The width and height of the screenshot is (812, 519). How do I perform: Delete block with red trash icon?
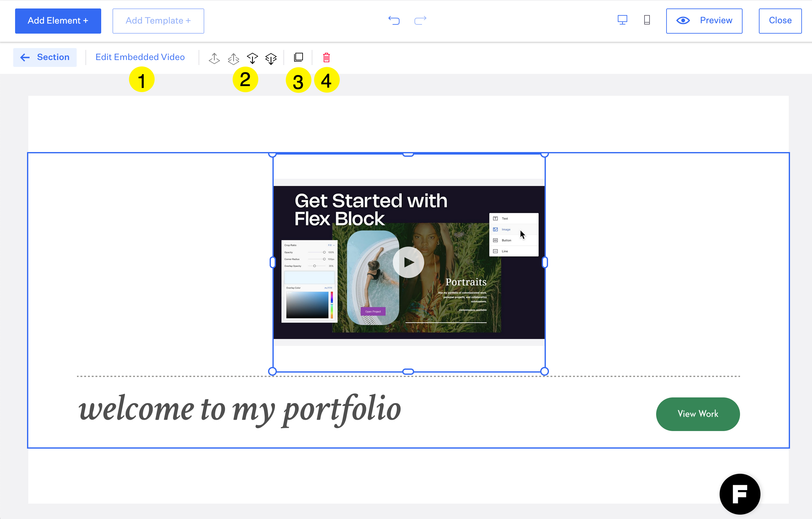pos(326,57)
